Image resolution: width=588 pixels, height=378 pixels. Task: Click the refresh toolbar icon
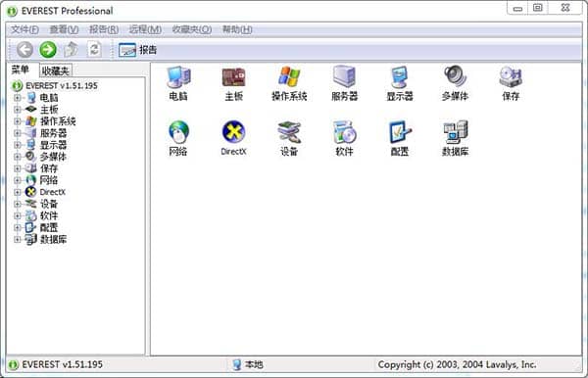click(x=94, y=49)
